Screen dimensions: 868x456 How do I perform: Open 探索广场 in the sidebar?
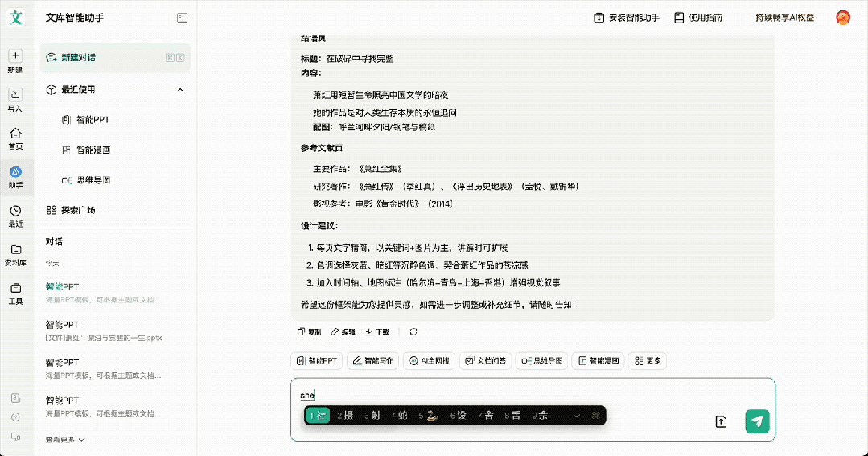click(x=71, y=210)
